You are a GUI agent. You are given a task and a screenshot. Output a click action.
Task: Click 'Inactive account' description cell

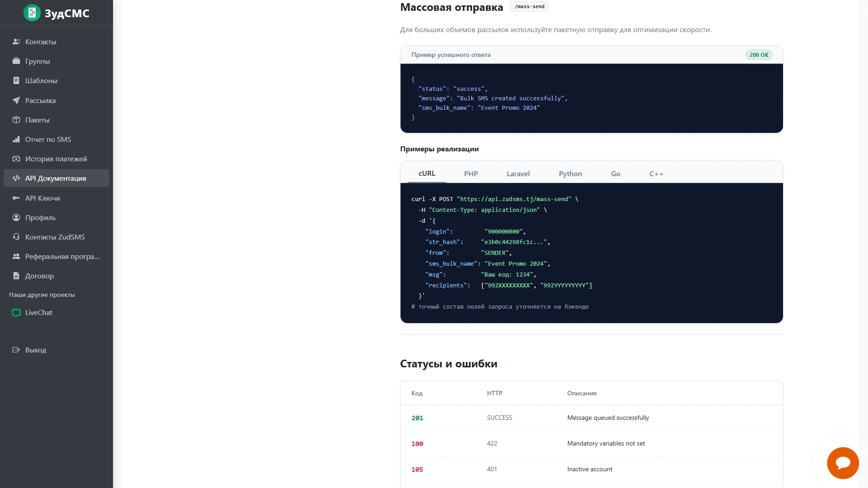[x=590, y=469]
